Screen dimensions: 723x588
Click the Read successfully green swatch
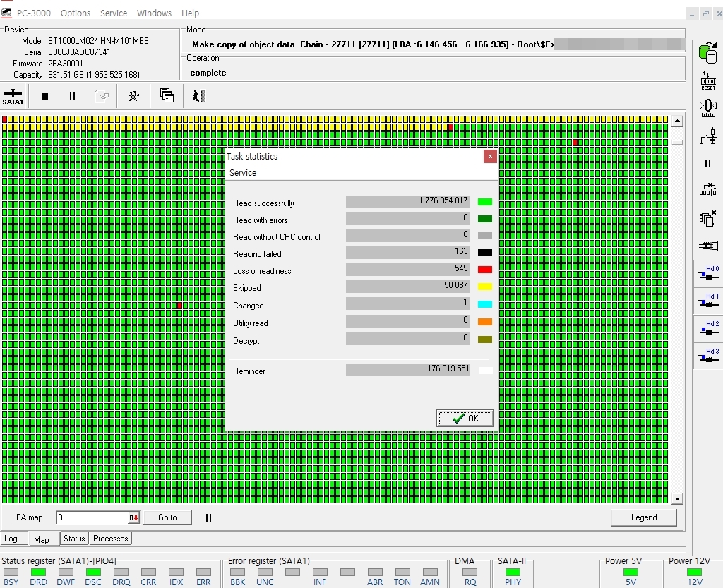coord(484,202)
